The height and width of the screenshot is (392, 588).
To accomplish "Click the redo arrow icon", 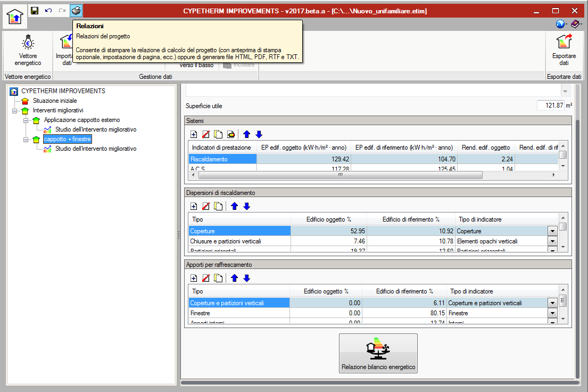I will coord(62,11).
